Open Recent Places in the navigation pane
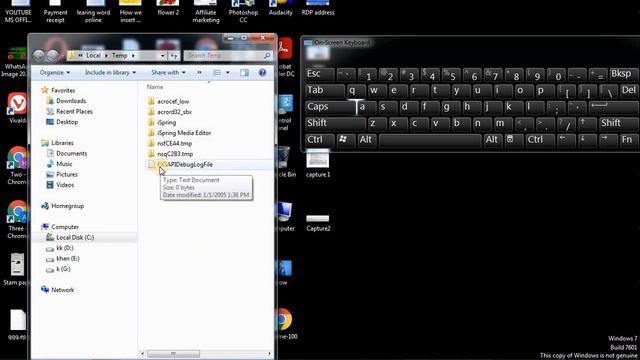Image resolution: width=640 pixels, height=360 pixels. point(74,111)
